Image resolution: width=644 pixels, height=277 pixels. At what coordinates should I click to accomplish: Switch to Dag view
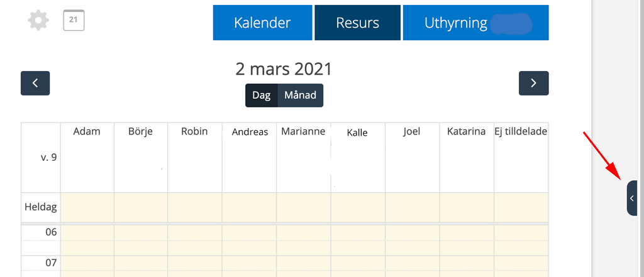pyautogui.click(x=262, y=95)
